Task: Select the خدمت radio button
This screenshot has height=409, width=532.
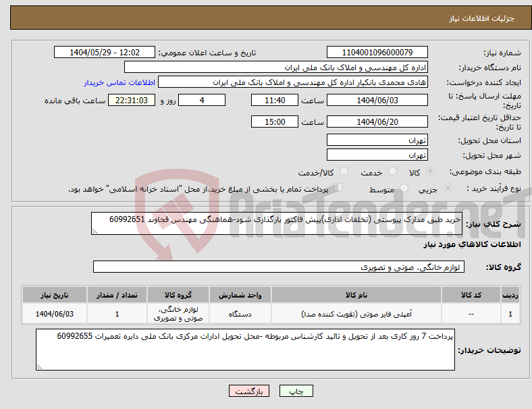Action: (x=392, y=171)
